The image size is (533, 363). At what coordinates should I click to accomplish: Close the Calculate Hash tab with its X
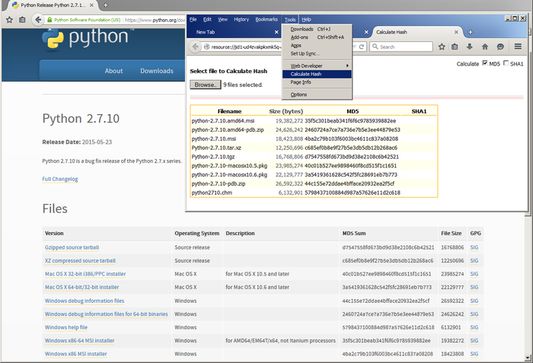tap(456, 32)
